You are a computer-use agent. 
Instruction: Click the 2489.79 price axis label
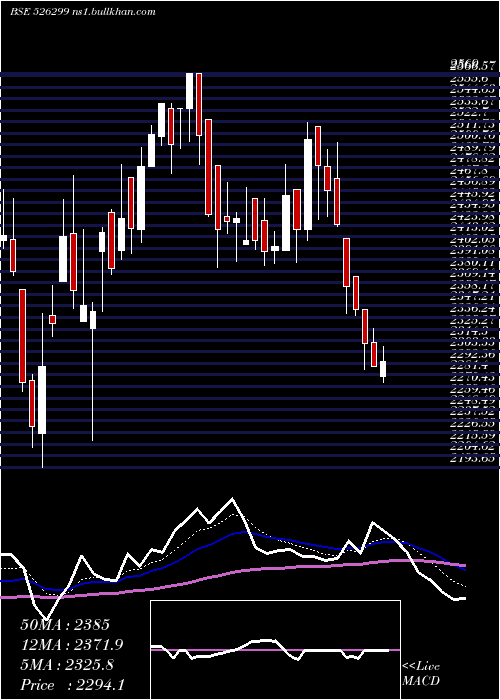pyautogui.click(x=472, y=149)
